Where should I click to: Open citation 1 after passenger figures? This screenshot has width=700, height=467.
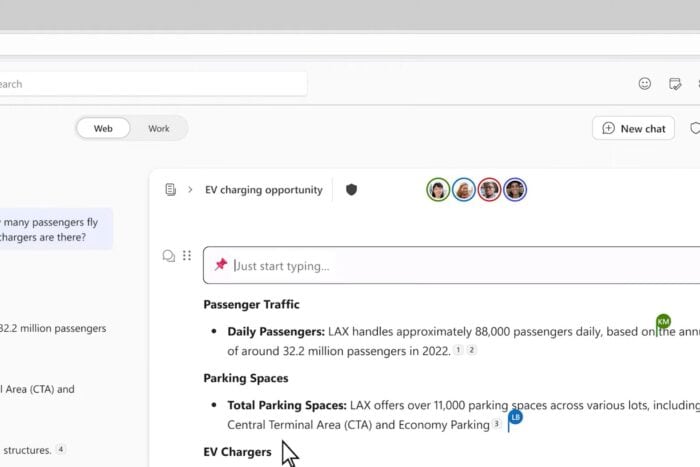[458, 350]
